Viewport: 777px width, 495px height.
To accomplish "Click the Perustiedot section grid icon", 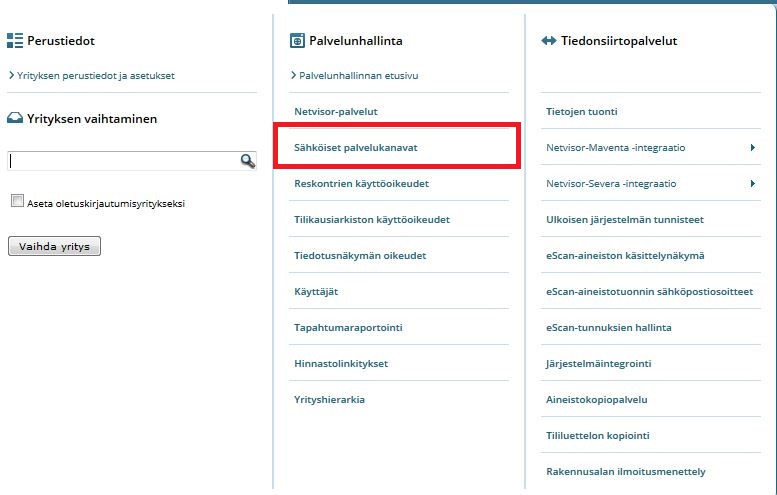I will coord(14,41).
